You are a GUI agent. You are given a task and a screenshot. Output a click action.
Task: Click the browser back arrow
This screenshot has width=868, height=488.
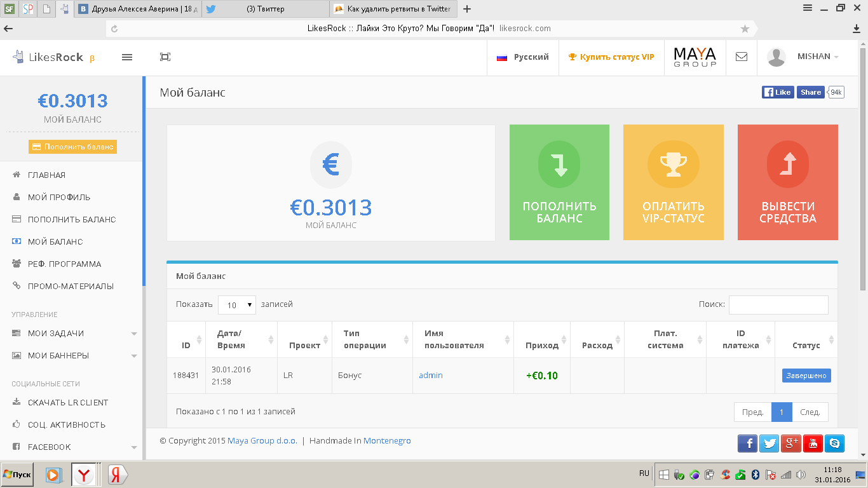[x=9, y=29]
